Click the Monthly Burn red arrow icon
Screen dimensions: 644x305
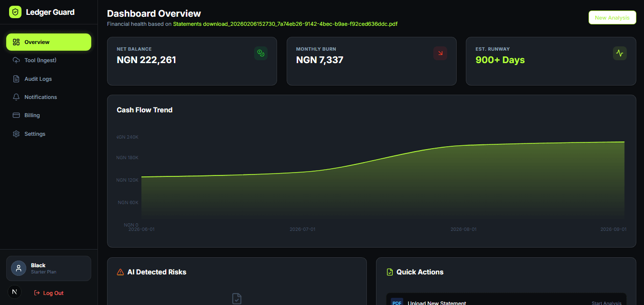[440, 53]
